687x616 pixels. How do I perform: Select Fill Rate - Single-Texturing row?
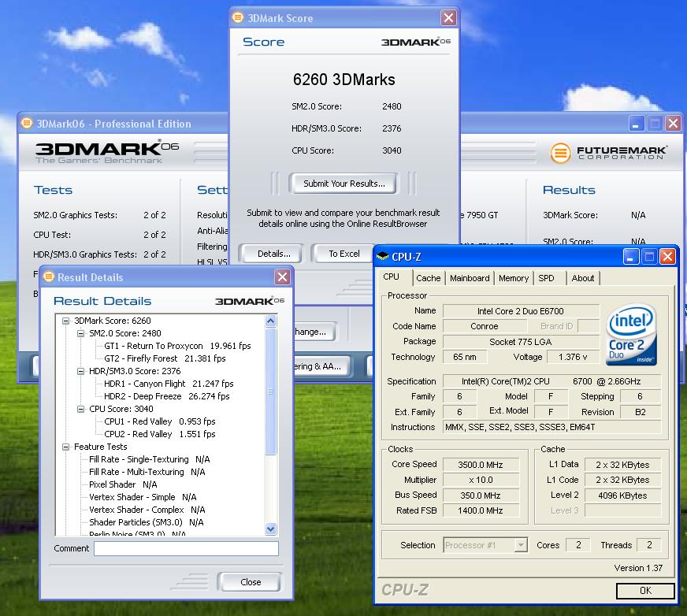[150, 459]
